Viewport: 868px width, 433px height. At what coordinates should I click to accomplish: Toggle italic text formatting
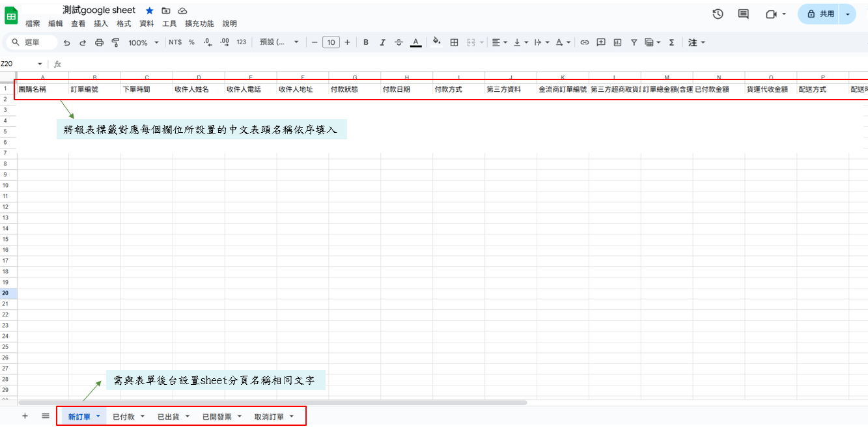[x=382, y=42]
